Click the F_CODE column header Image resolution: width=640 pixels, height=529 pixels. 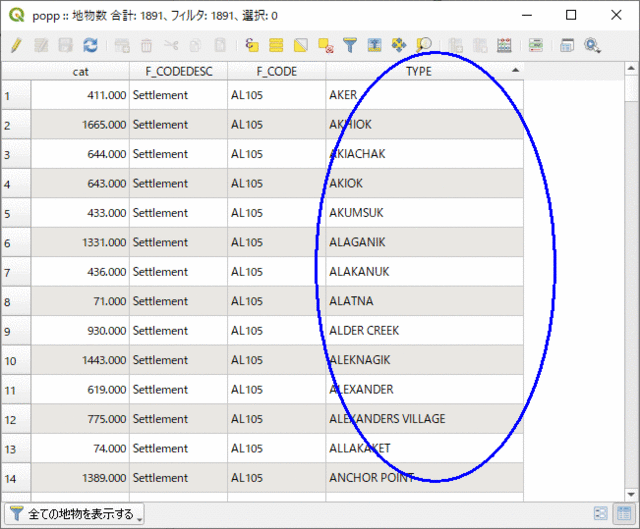(x=276, y=71)
